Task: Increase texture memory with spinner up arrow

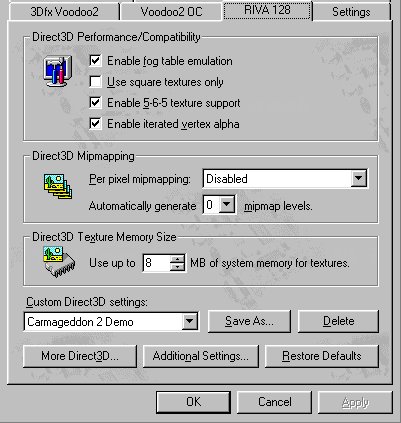Action: click(x=177, y=259)
